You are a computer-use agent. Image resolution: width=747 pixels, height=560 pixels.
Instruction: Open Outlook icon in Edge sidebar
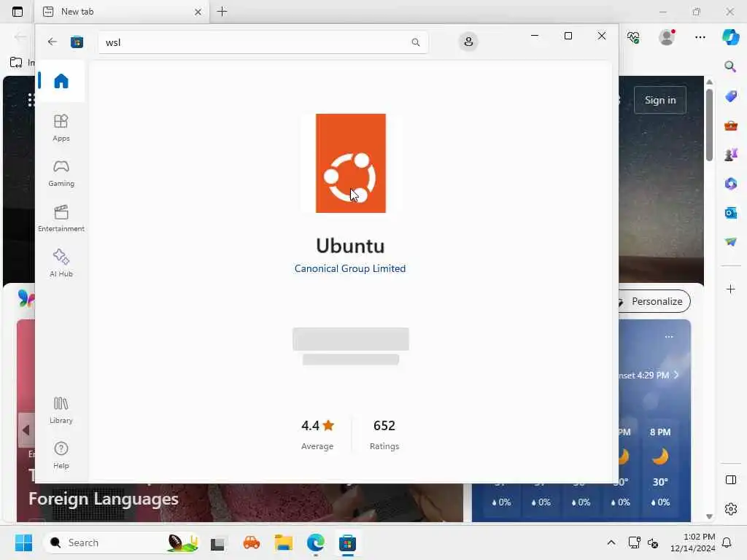tap(730, 212)
